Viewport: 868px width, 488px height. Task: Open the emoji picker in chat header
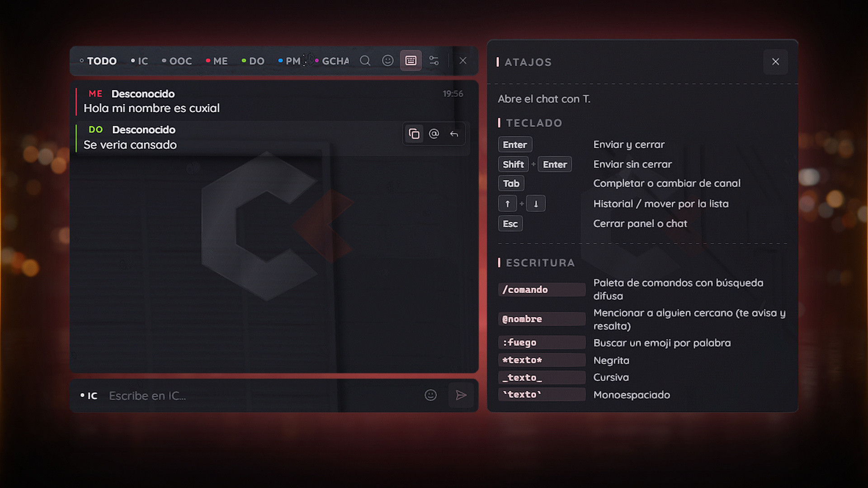(x=388, y=61)
